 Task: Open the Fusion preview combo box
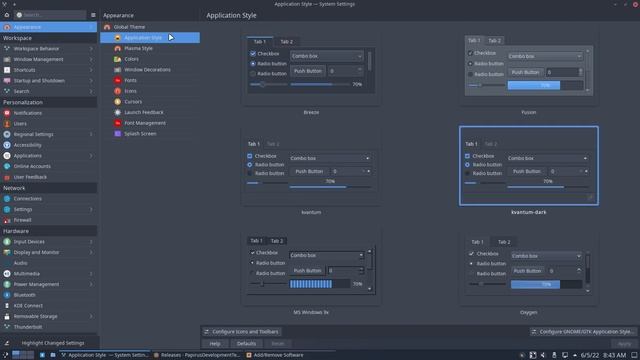click(x=545, y=56)
